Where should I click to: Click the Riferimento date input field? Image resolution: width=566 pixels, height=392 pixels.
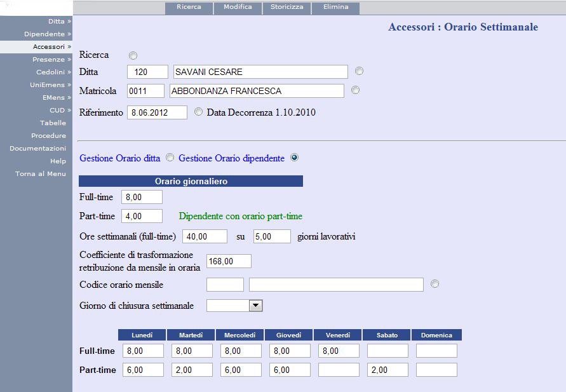click(x=157, y=112)
